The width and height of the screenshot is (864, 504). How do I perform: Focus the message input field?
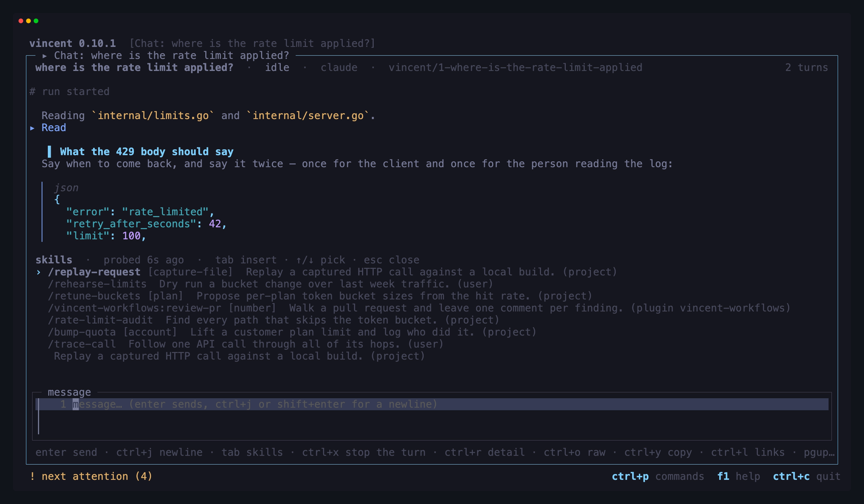pos(432,416)
